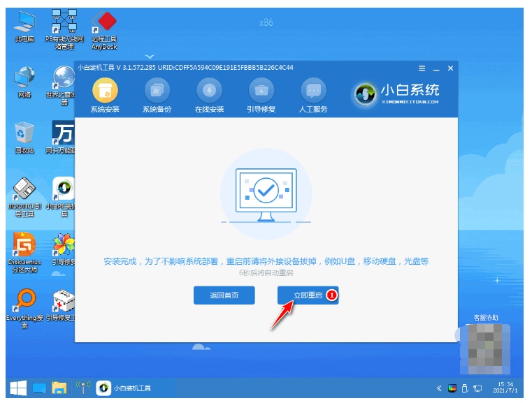Open DiskGenius分区大师 desktop icon
The height and width of the screenshot is (403, 532).
24,253
